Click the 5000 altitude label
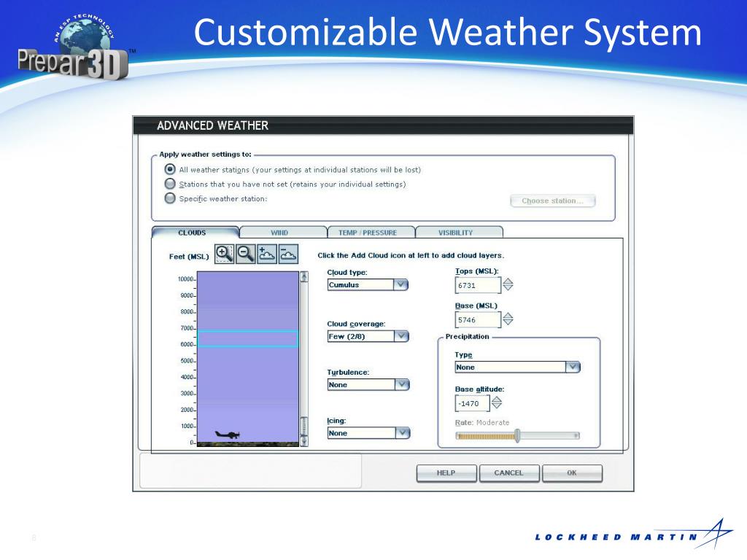Image resolution: width=747 pixels, height=560 pixels. pos(187,360)
